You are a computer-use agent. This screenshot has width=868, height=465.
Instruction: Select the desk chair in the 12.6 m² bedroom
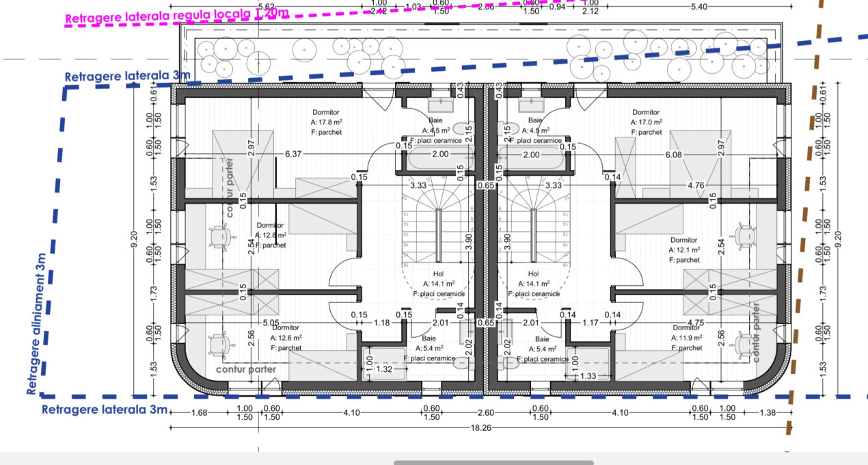[x=219, y=345]
